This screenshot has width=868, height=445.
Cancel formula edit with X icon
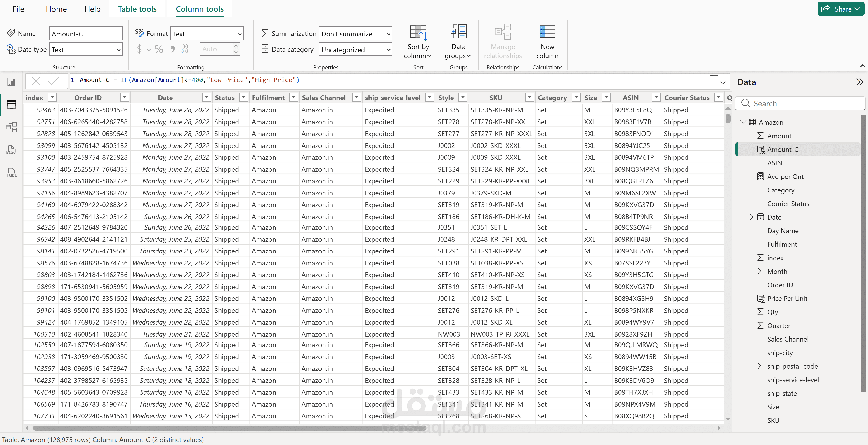(36, 81)
